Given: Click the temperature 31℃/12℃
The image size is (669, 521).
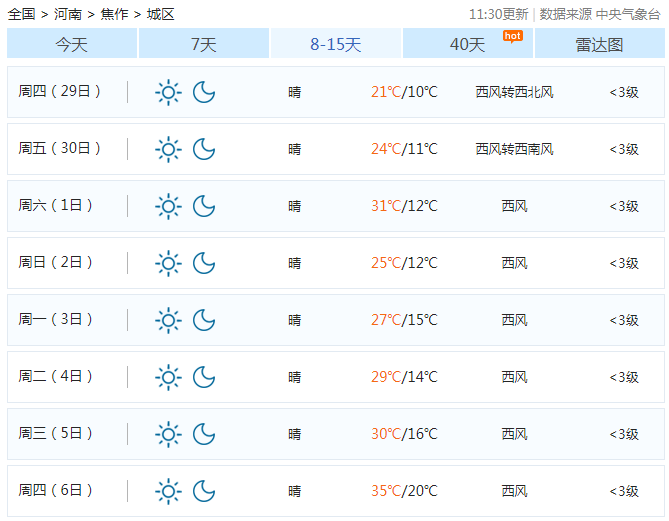Looking at the screenshot, I should tap(404, 207).
